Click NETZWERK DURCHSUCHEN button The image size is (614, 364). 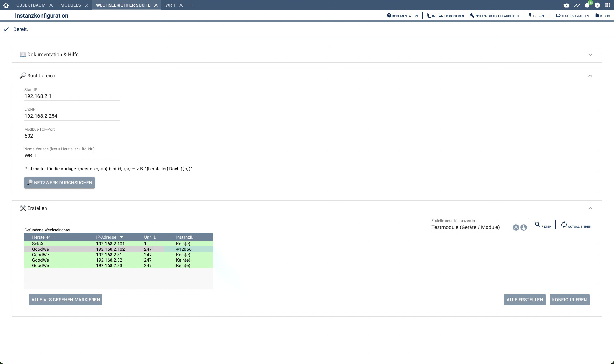(60, 183)
